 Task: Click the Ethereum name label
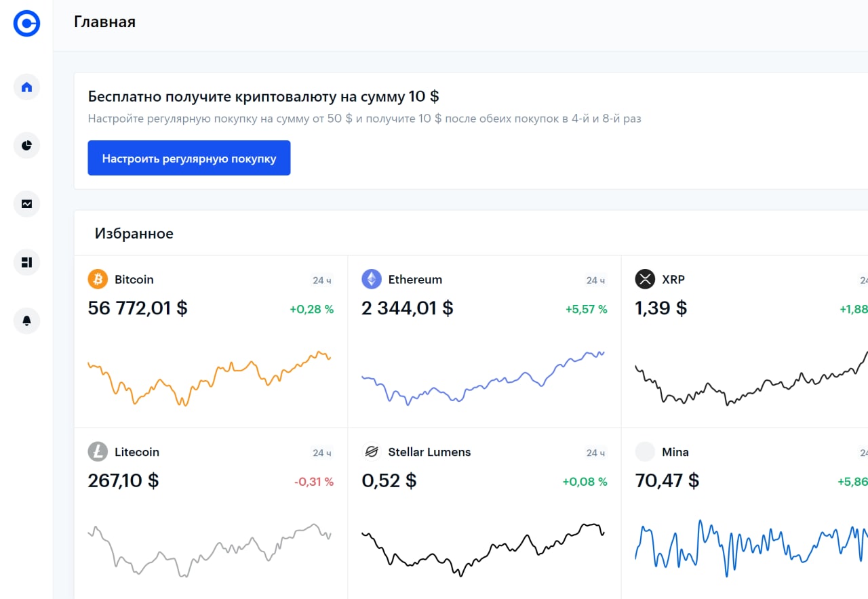click(x=415, y=279)
